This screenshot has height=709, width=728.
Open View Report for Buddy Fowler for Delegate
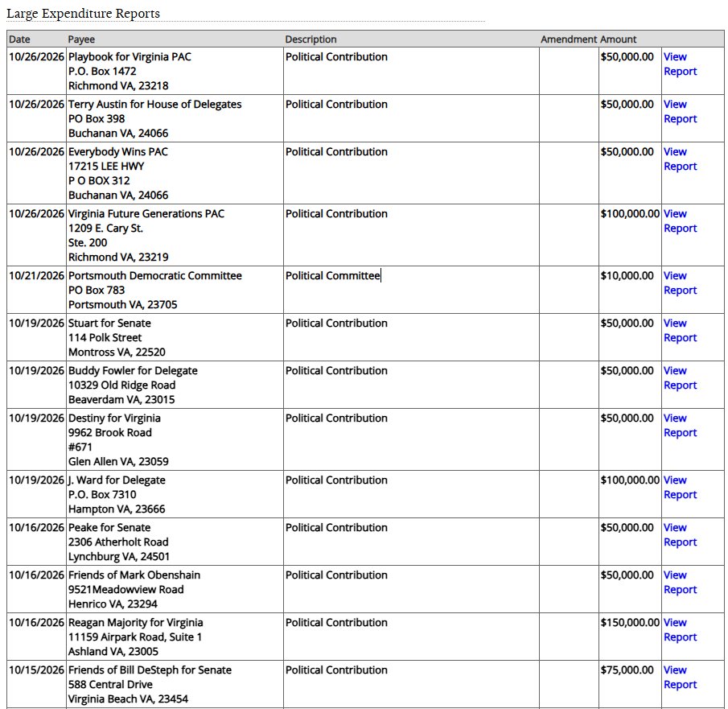pyautogui.click(x=681, y=377)
